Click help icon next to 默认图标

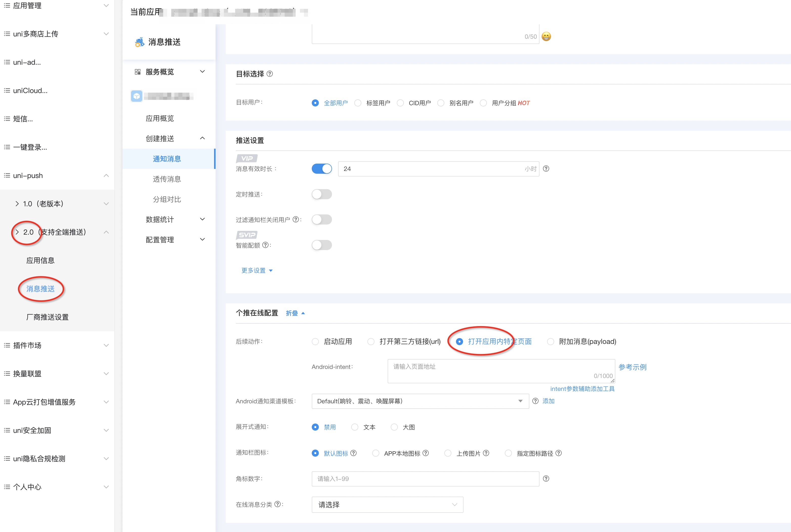pyautogui.click(x=353, y=453)
